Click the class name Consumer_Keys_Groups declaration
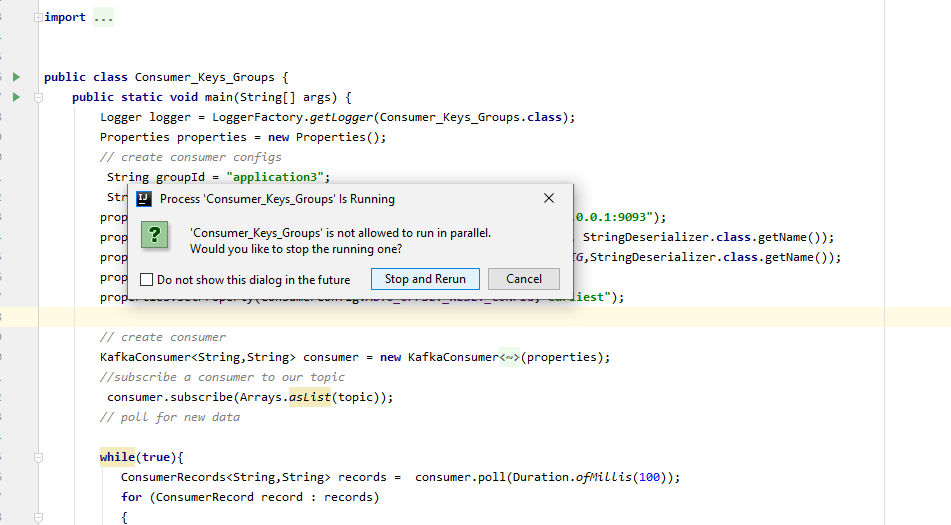951x525 pixels. pyautogui.click(x=204, y=77)
